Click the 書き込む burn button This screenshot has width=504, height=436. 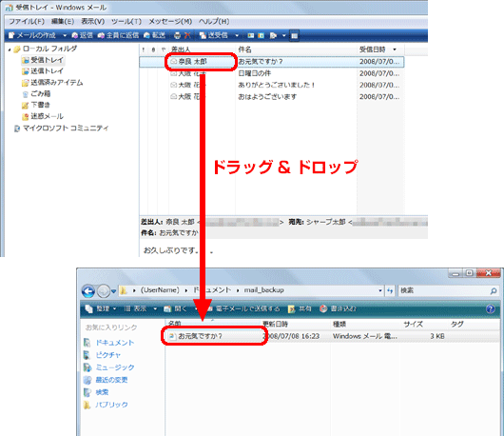[x=339, y=308]
